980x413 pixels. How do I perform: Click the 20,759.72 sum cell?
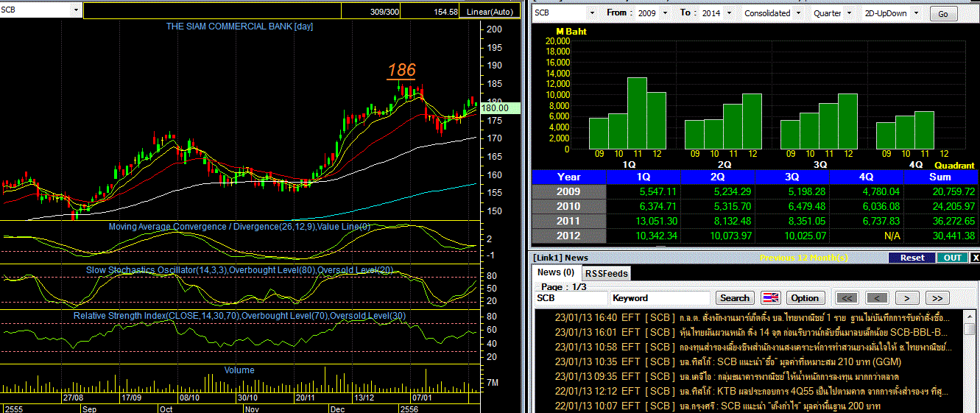[941, 191]
